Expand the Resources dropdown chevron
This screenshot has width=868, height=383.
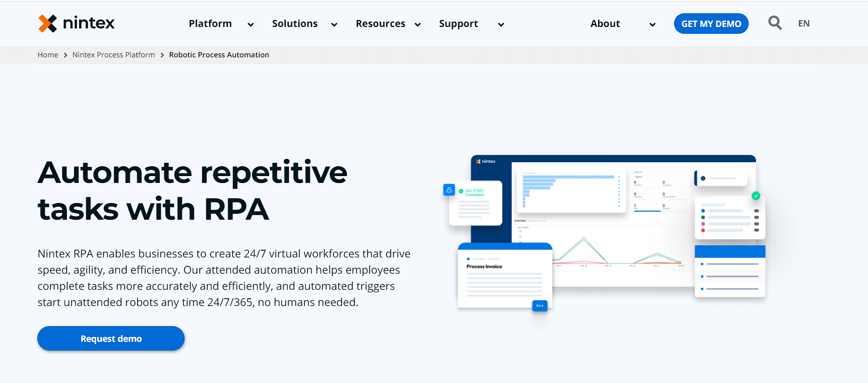tap(418, 25)
